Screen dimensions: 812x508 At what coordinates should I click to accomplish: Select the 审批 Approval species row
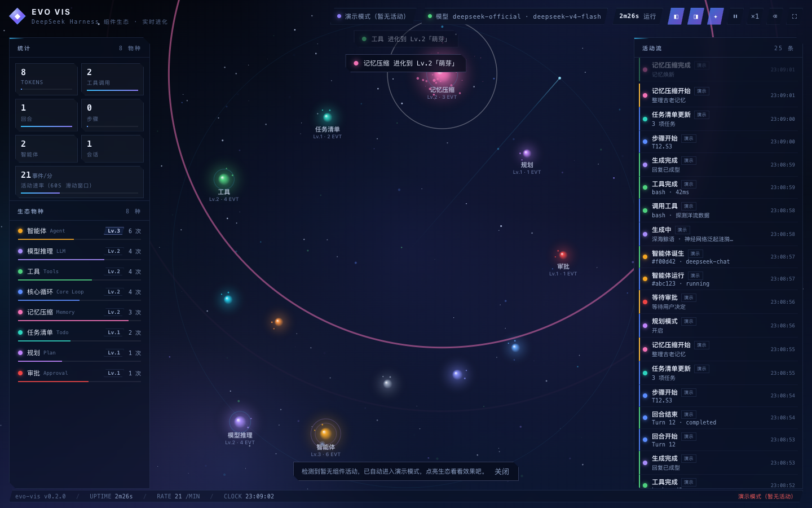click(80, 374)
